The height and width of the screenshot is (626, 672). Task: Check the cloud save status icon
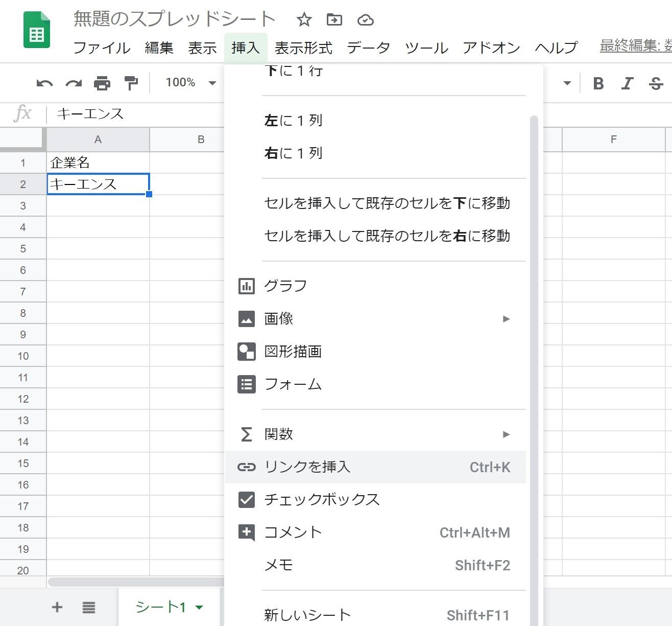[366, 20]
